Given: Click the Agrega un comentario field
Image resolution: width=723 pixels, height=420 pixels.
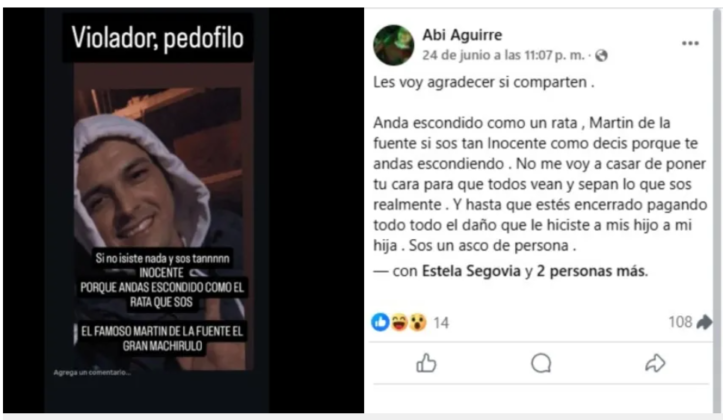Looking at the screenshot, I should tap(92, 373).
